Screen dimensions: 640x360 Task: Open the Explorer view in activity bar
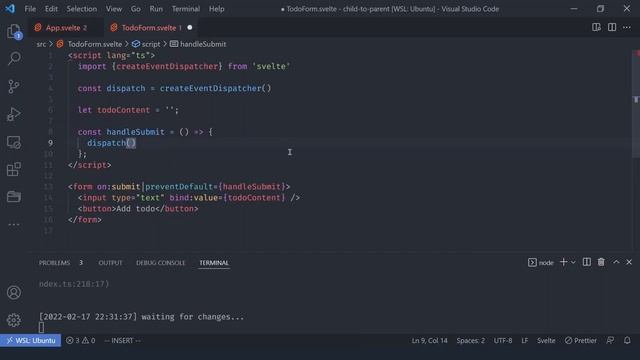(x=14, y=32)
